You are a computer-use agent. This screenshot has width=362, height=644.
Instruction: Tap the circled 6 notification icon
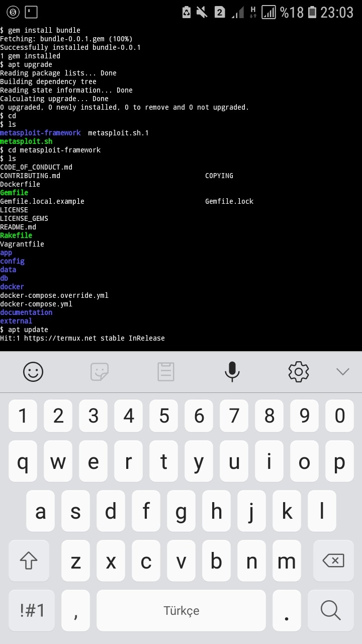coord(14,12)
